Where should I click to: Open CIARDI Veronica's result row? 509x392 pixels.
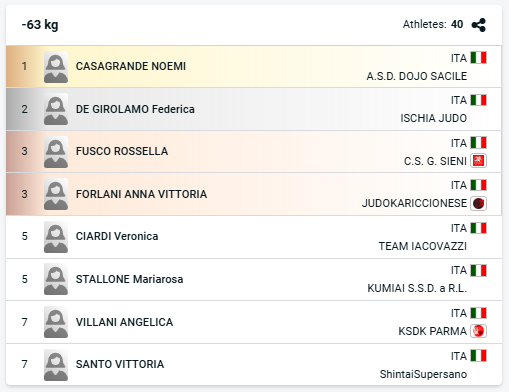point(254,237)
